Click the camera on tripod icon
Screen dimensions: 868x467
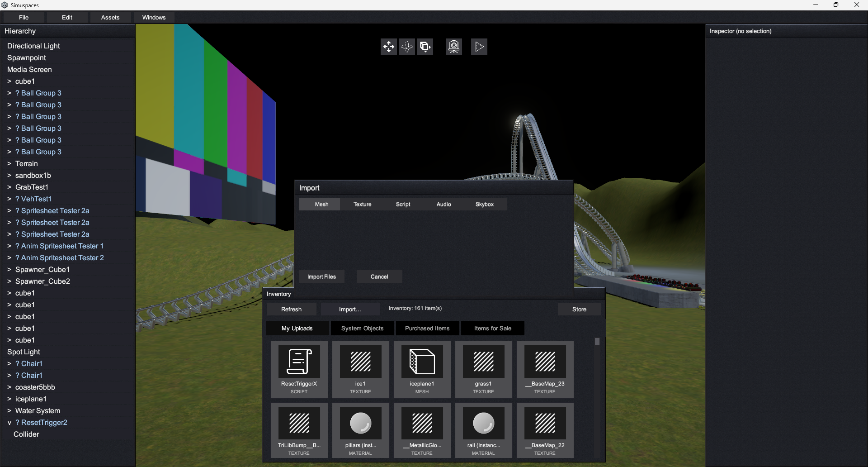[454, 47]
